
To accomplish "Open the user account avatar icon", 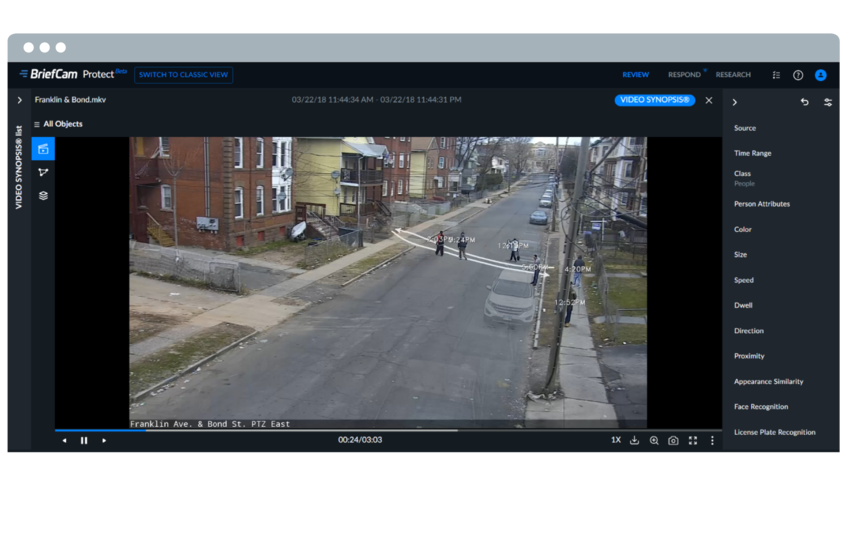I will 820,75.
